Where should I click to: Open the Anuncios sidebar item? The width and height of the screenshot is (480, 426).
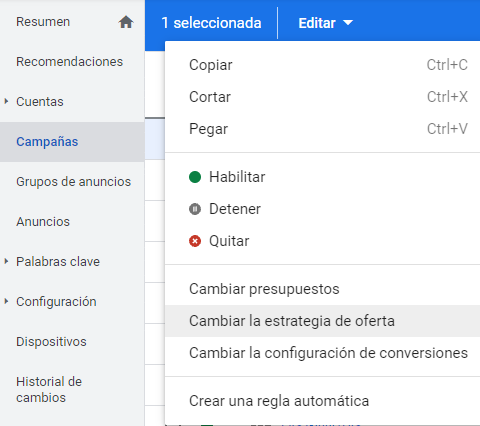(43, 222)
